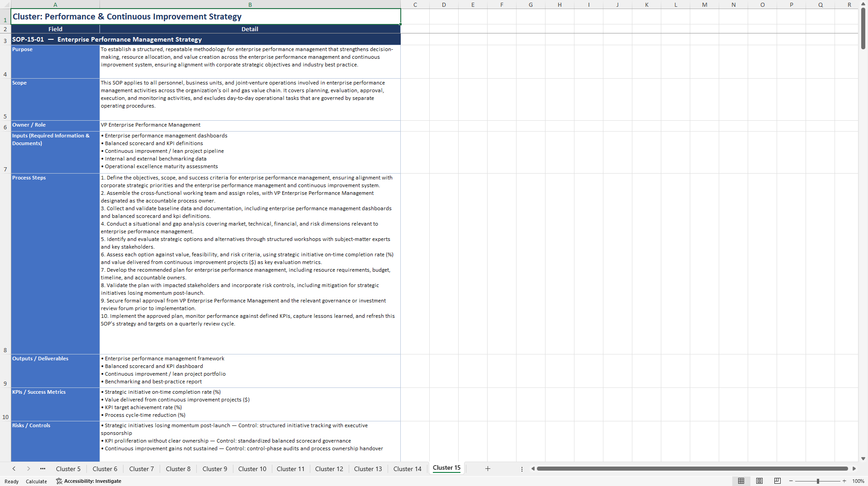
Task: Open the Cluster 7 sheet tab
Action: 142,469
